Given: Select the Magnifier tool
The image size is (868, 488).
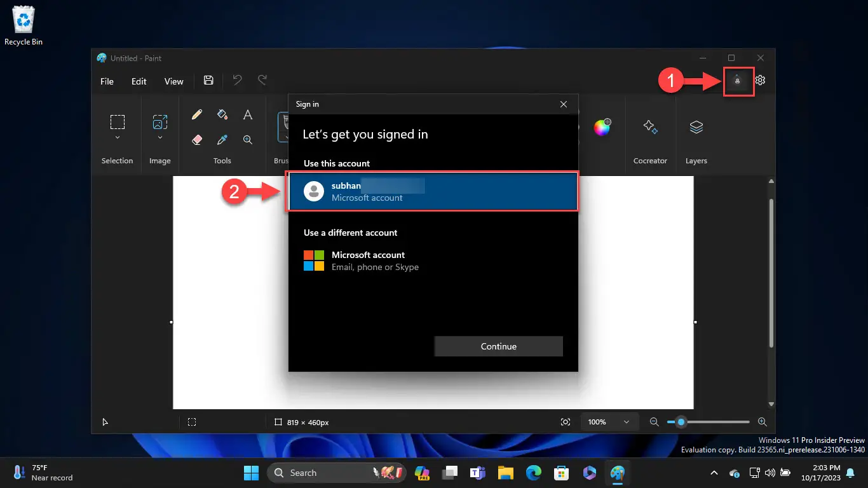Looking at the screenshot, I should 248,140.
